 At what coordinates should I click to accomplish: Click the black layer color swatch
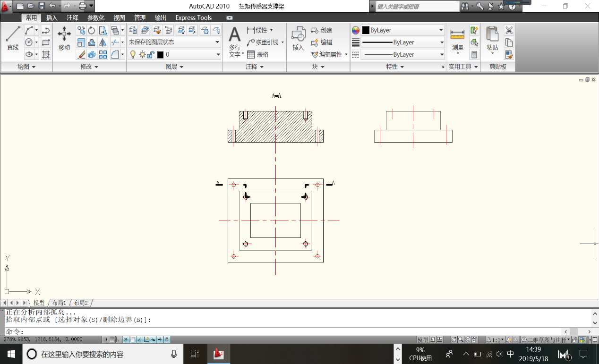(x=160, y=55)
